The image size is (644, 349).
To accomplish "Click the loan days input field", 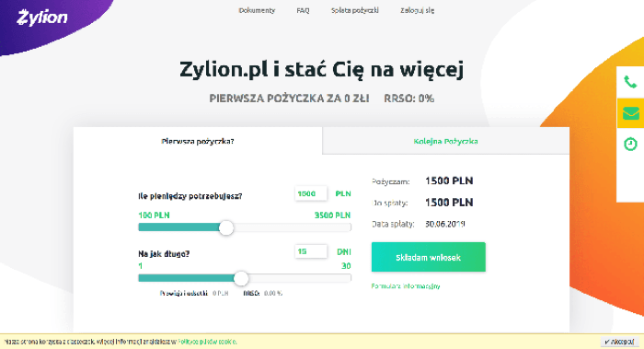I will [311, 251].
